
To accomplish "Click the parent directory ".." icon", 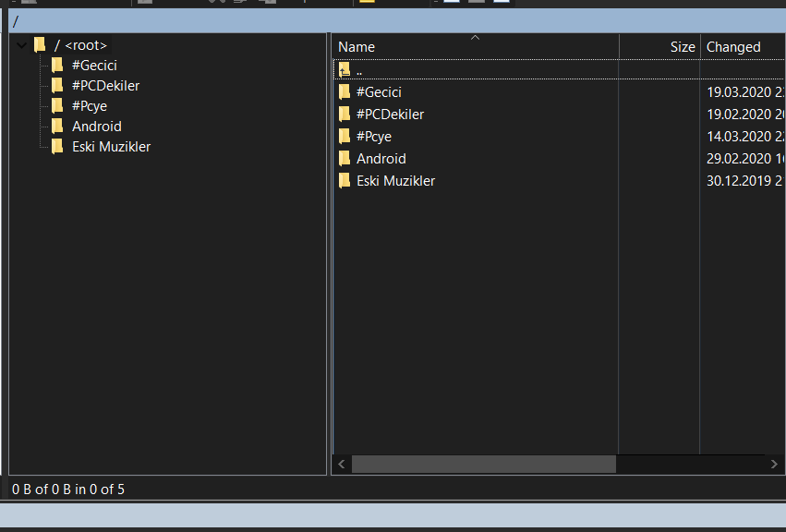I will click(345, 70).
